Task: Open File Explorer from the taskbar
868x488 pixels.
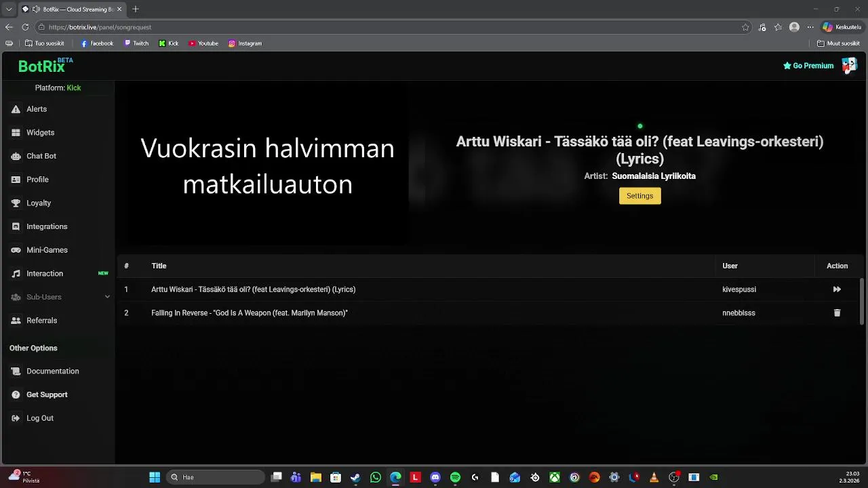Action: pos(316,477)
